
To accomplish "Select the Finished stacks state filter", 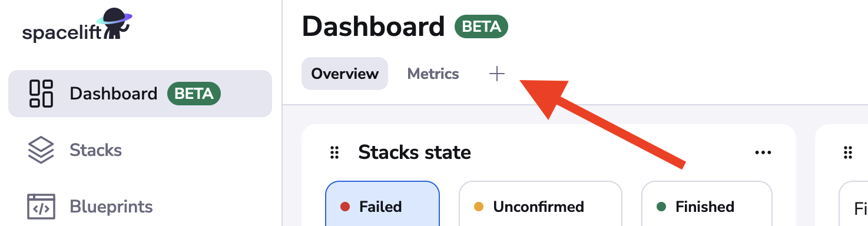I will click(707, 204).
